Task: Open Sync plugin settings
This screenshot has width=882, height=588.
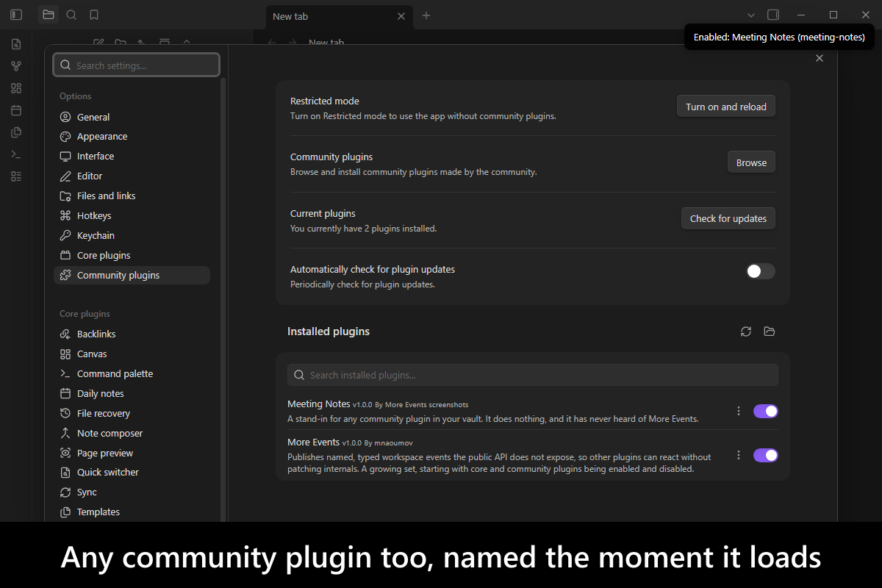Action: click(x=132, y=492)
